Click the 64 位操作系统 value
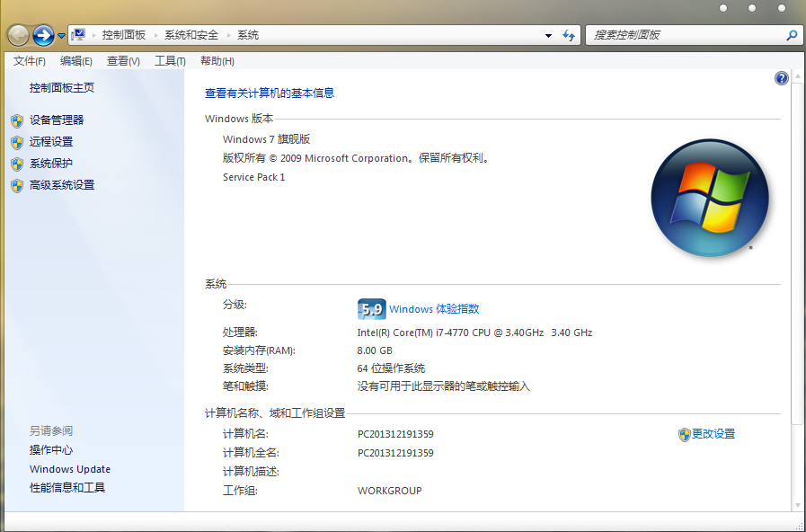 coord(391,368)
